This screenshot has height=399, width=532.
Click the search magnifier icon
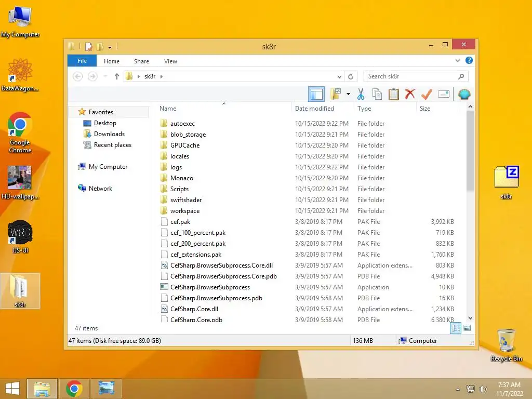tap(461, 76)
